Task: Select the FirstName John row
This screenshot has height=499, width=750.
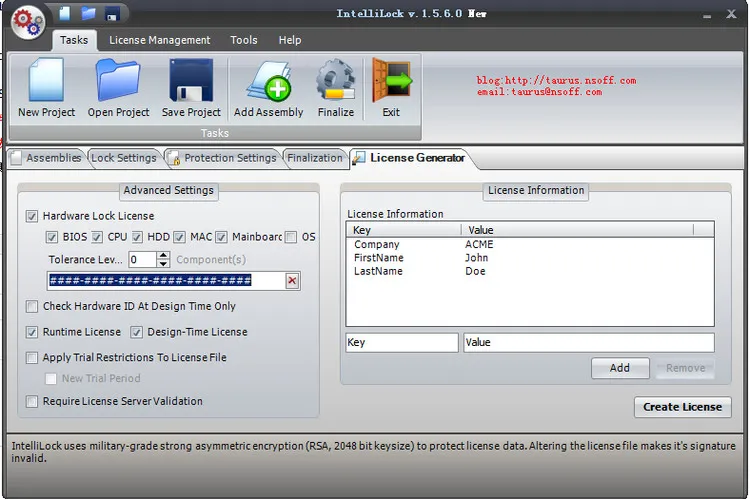Action: [529, 258]
